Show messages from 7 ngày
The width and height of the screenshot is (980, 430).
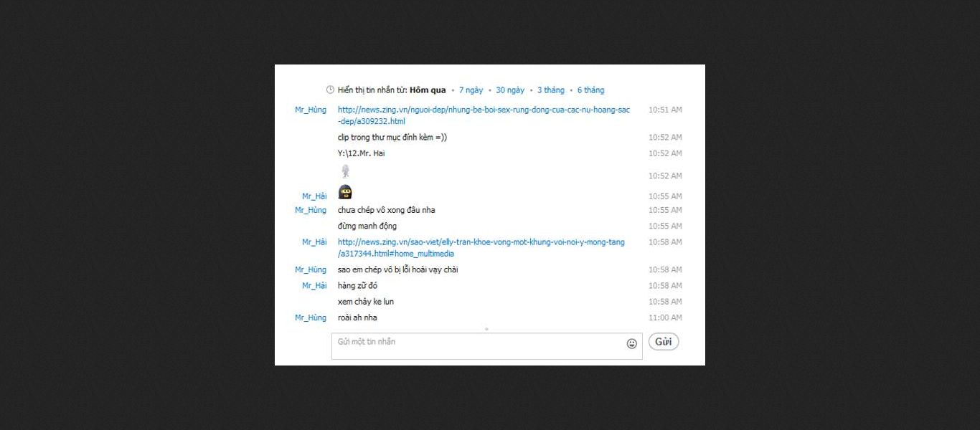point(471,90)
